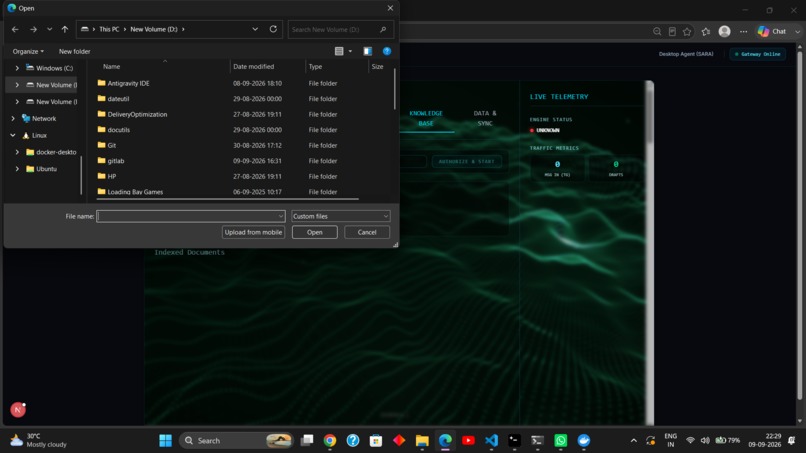Refresh the New Volume (D:) listing
Image resolution: width=806 pixels, height=453 pixels.
click(x=273, y=29)
